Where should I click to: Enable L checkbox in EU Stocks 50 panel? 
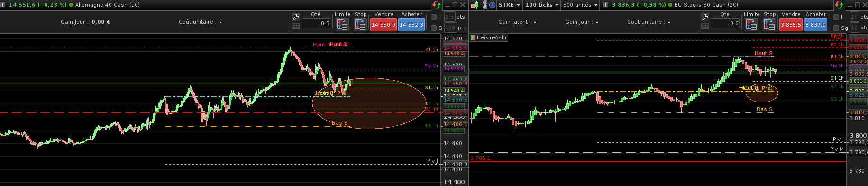click(x=836, y=17)
